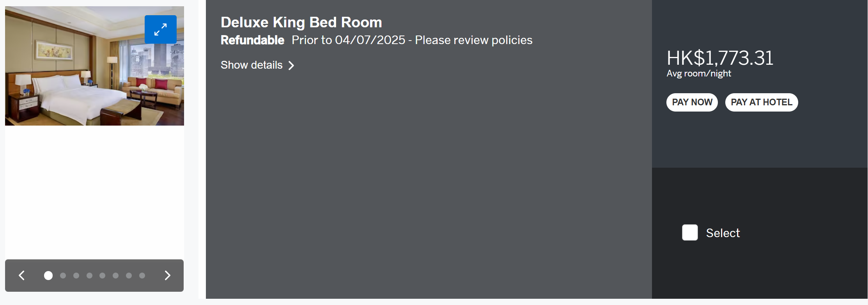Open the Deluxe King Bed Room photo
Image resolution: width=868 pixels, height=305 pixels.
tap(94, 66)
